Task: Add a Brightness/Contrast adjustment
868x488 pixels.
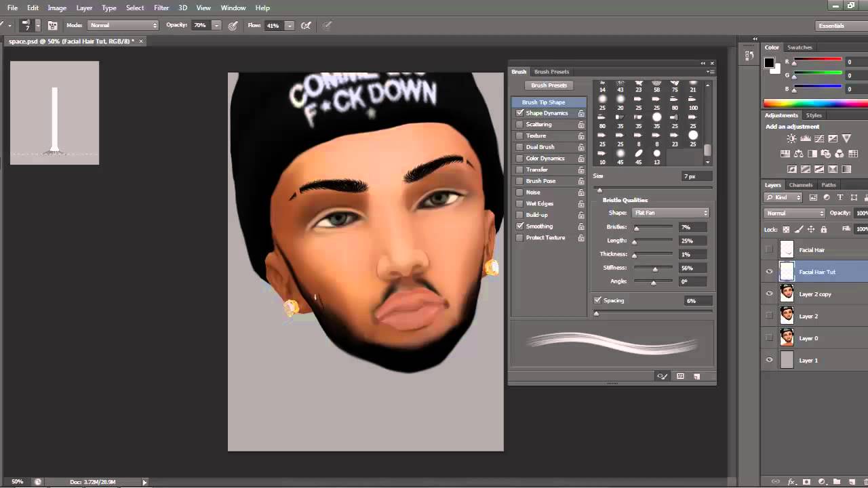Action: pyautogui.click(x=791, y=138)
